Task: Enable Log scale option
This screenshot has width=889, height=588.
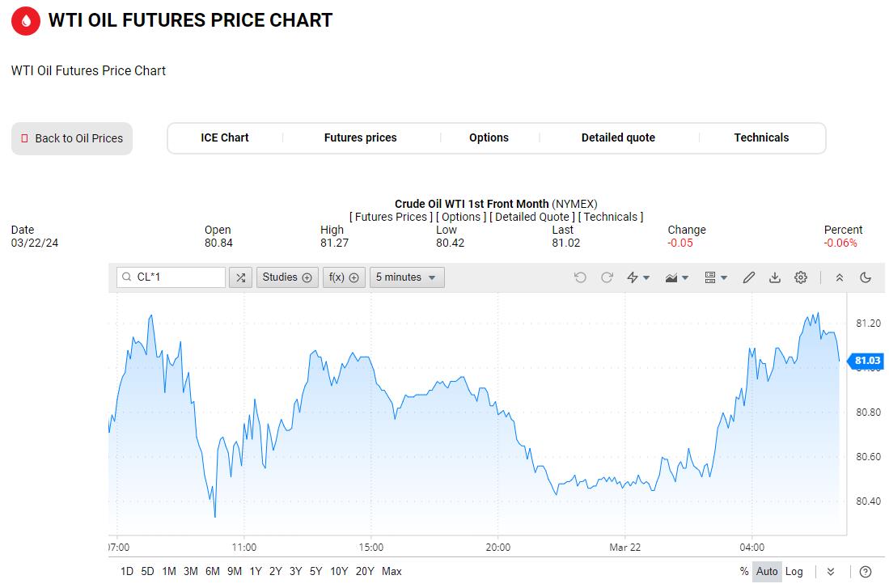Action: [x=794, y=572]
